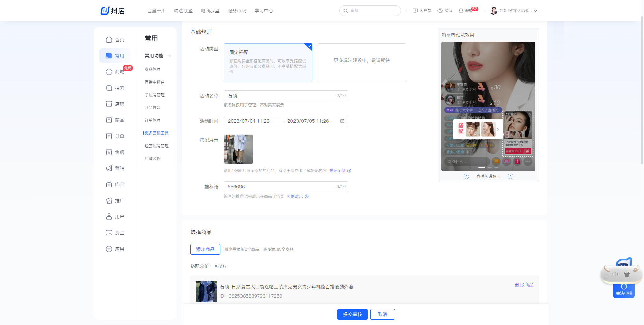
Task: Open 搜索 sidebar section
Action: (115, 88)
